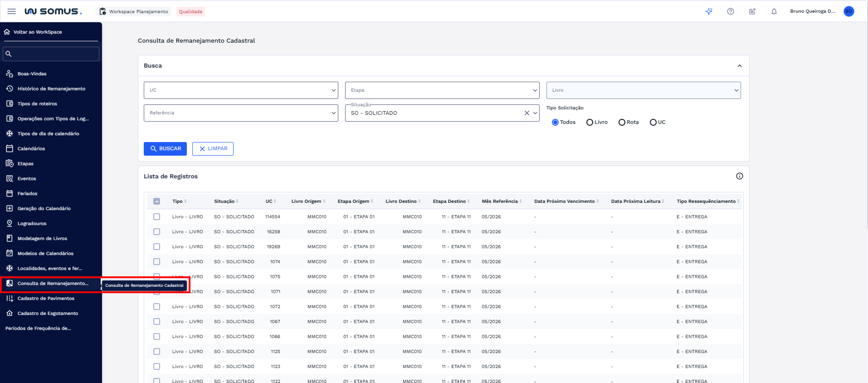
Task: Click the AI sparkle icon in header
Action: click(709, 12)
